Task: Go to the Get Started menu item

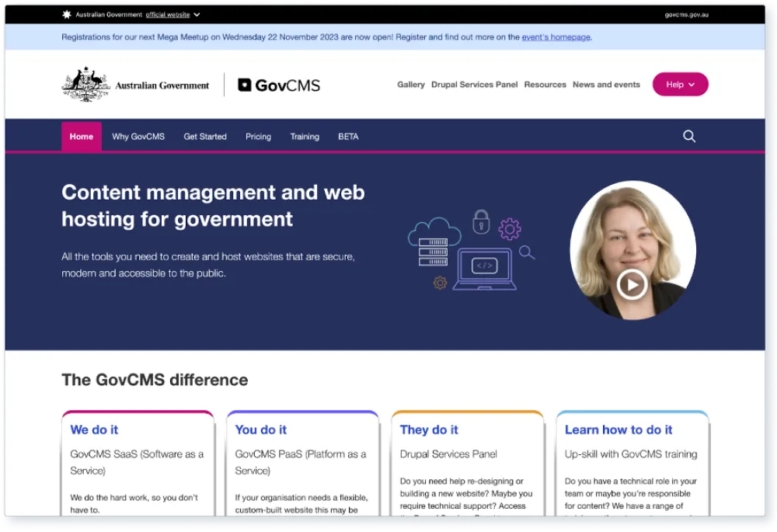Action: [205, 137]
